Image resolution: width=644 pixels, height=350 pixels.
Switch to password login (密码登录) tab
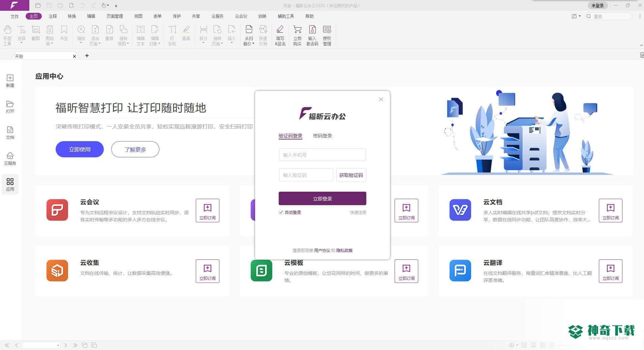[x=323, y=136]
